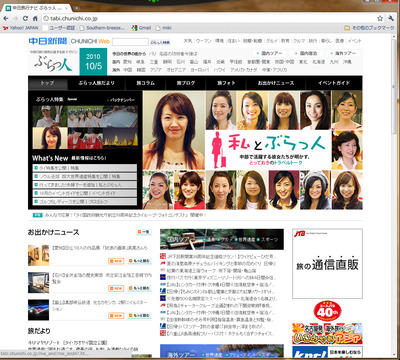Click もっと読む for the 富山 article

click(139, 316)
